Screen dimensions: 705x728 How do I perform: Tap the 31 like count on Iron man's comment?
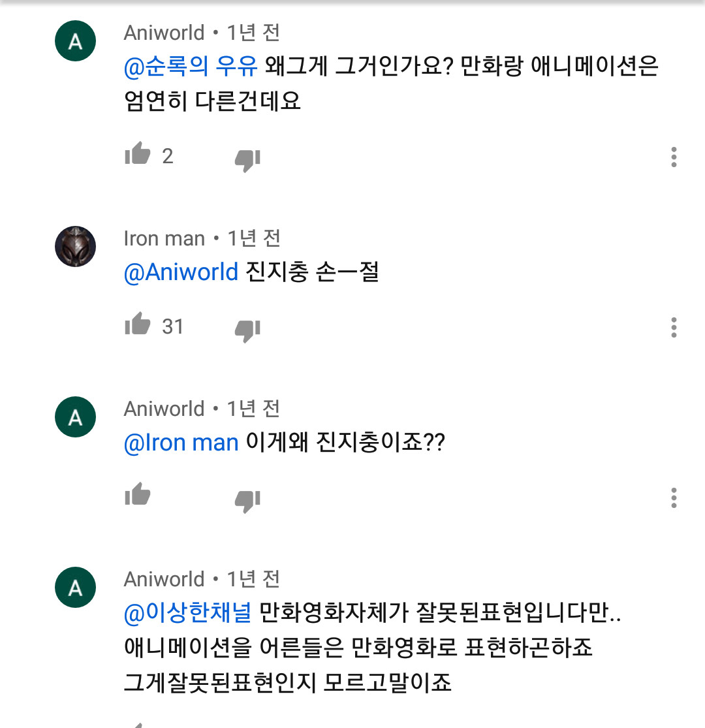pyautogui.click(x=173, y=326)
